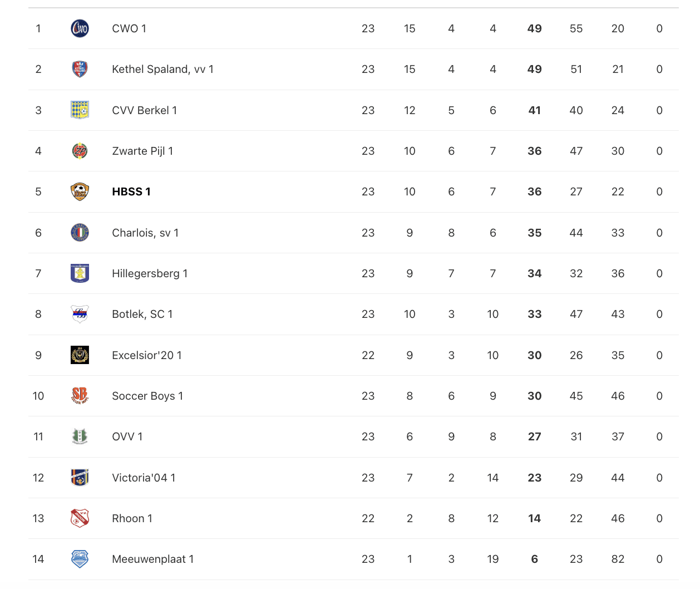Click the Zwarte Pijl club logo
Viewport: 700px width, 589px height.
(x=80, y=151)
